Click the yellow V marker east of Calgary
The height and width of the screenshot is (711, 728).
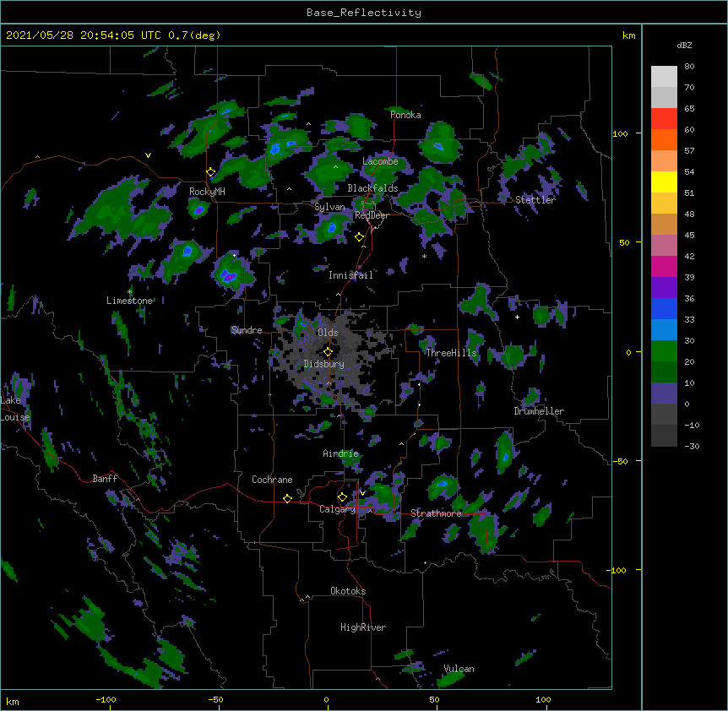(362, 493)
